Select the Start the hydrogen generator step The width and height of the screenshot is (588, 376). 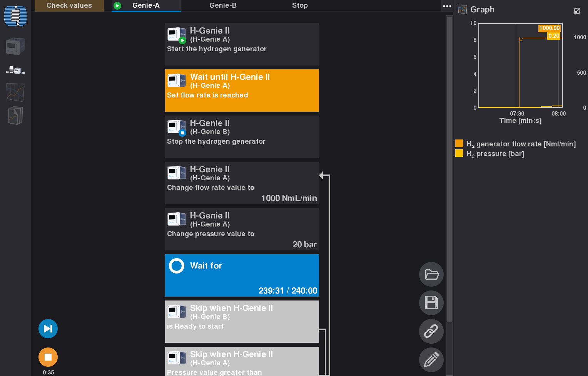[x=242, y=44]
